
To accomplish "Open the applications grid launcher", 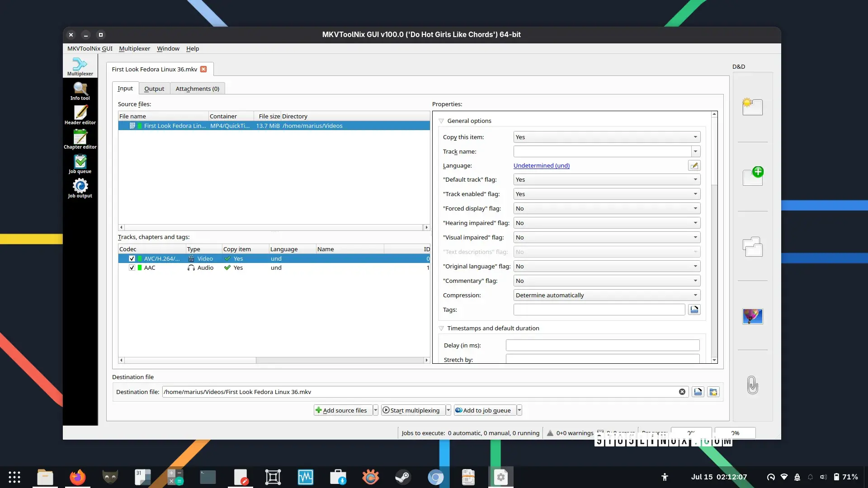I will pos(14,477).
